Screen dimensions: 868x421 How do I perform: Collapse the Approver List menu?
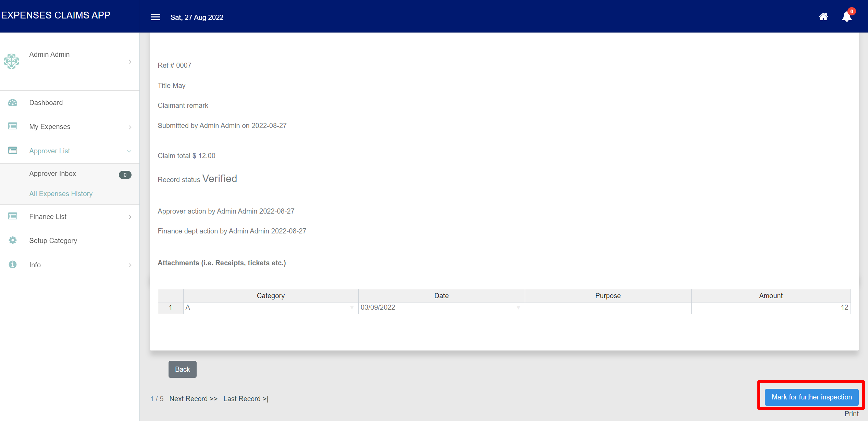[129, 151]
